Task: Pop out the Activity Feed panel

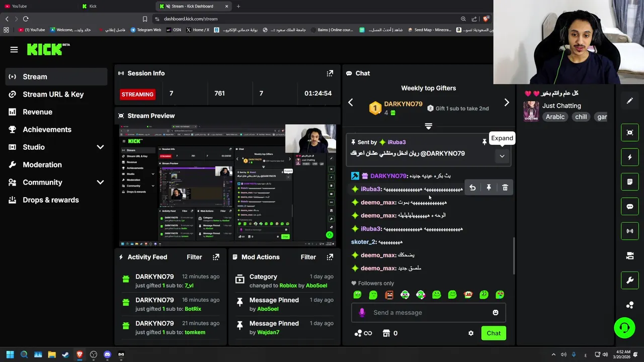Action: click(216, 257)
